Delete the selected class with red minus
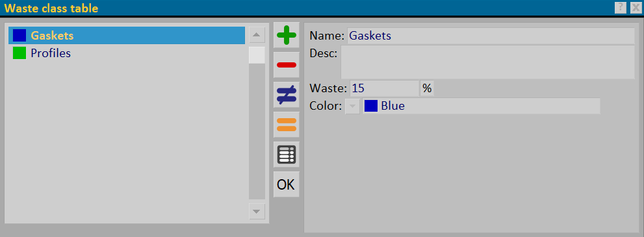 click(287, 65)
